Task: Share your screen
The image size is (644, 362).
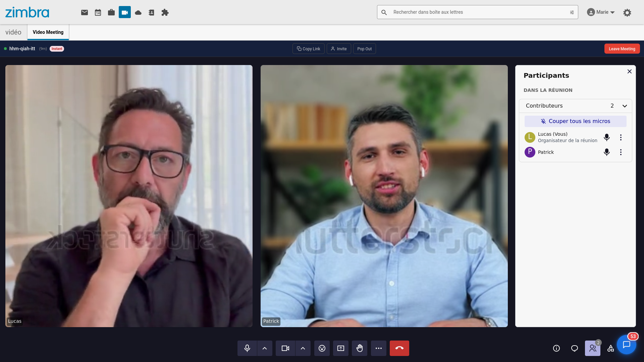Action: click(341, 348)
